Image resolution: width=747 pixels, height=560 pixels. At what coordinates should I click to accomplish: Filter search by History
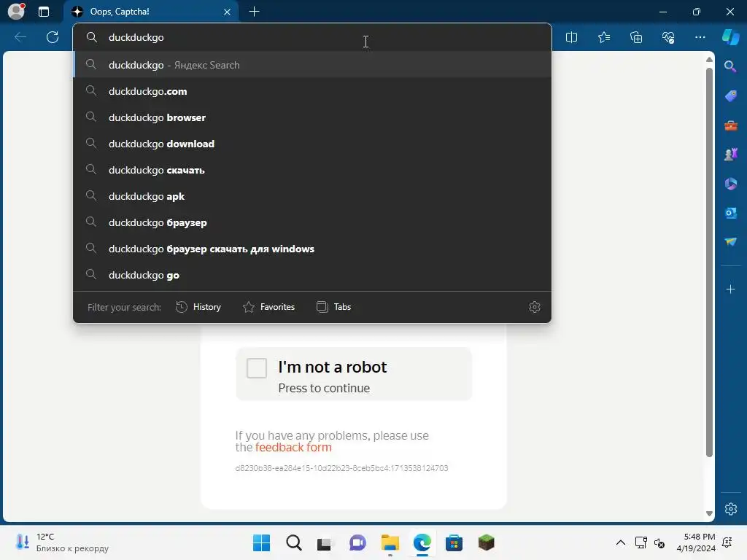(198, 307)
